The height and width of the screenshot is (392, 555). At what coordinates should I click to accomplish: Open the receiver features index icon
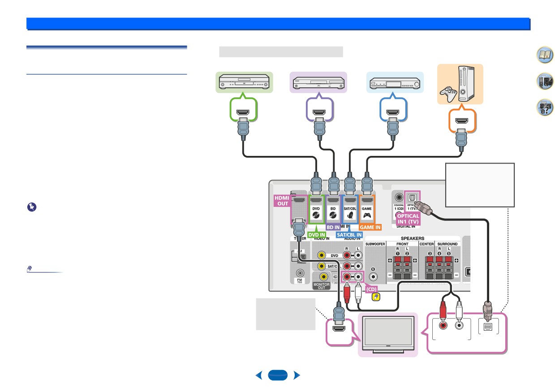[545, 82]
